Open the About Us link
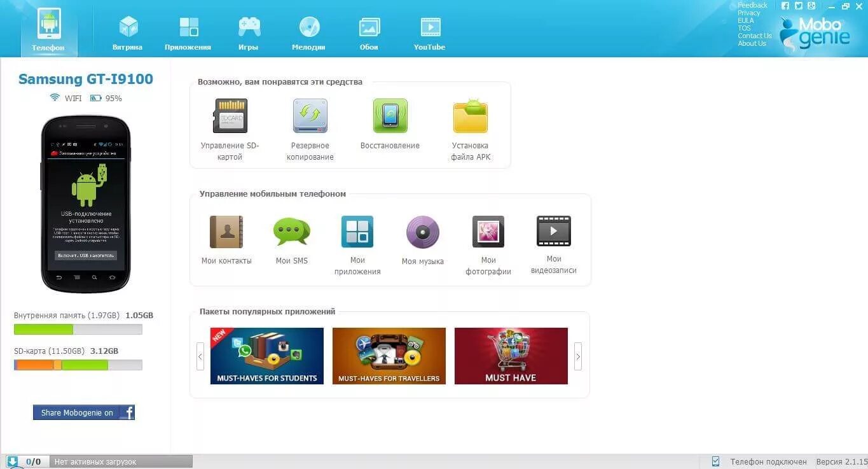868x469 pixels. point(752,43)
